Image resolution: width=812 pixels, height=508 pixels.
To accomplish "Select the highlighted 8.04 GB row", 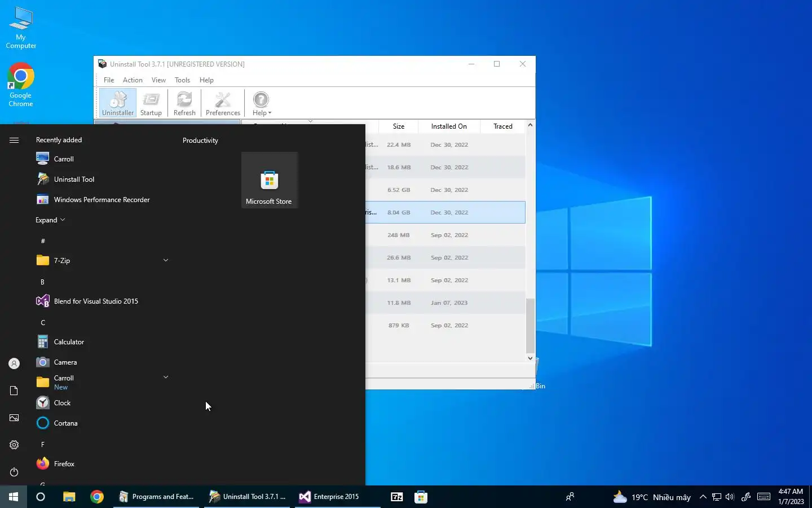I will click(445, 212).
